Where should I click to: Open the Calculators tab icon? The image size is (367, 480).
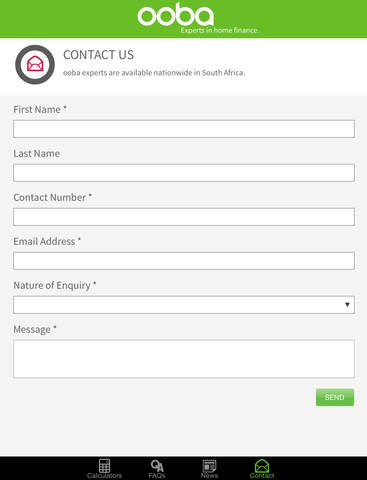point(104,465)
